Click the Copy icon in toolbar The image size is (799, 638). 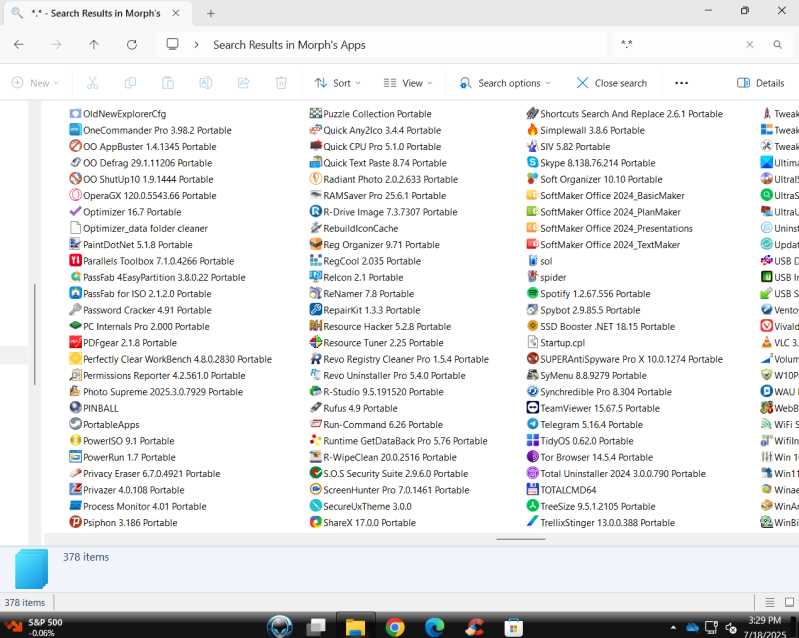click(130, 83)
